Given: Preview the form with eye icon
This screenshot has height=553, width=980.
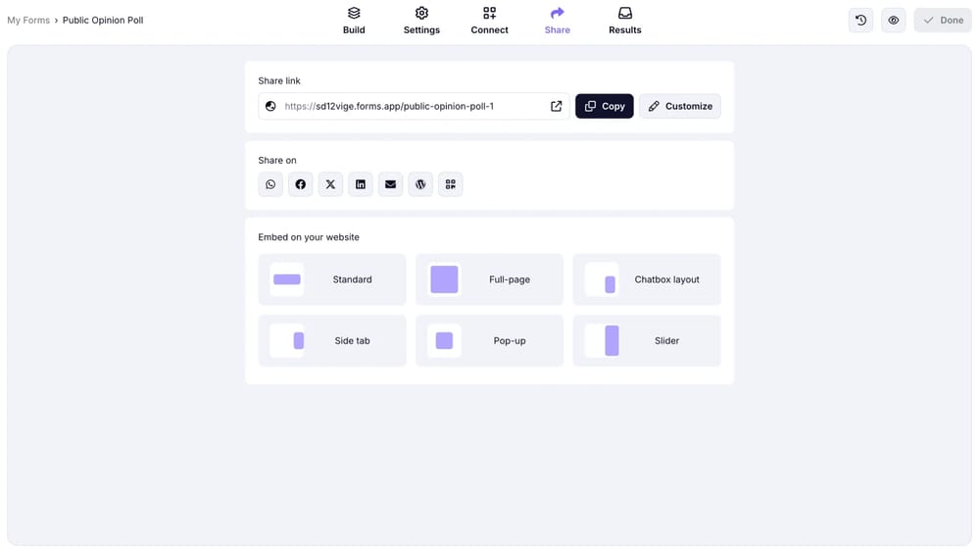Looking at the screenshot, I should point(893,20).
